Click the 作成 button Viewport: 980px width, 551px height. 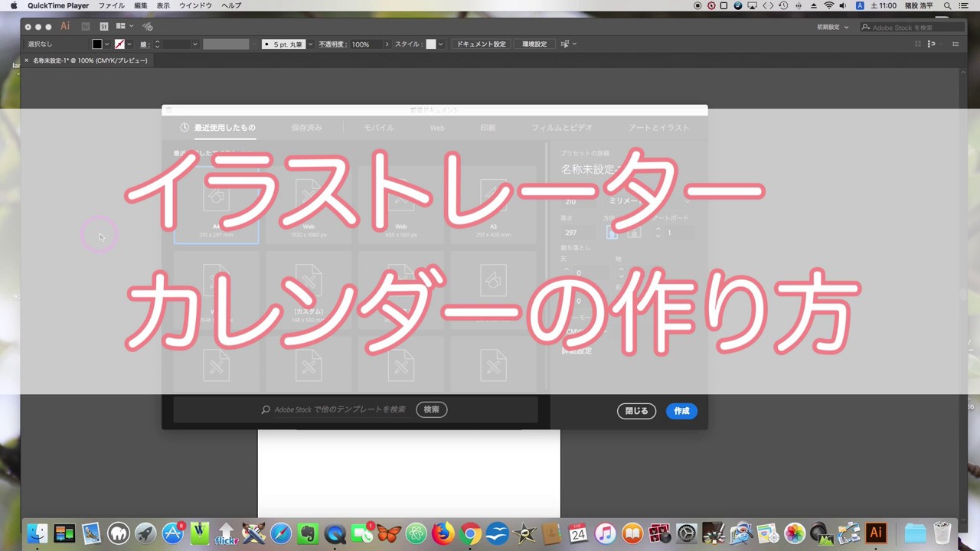(x=681, y=411)
